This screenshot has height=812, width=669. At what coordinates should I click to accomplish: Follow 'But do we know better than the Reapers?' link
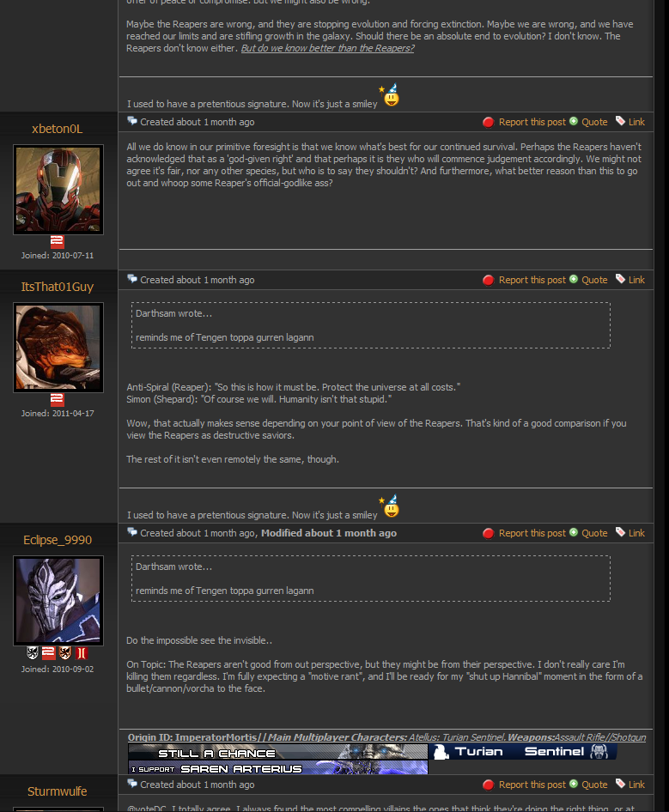coord(327,48)
